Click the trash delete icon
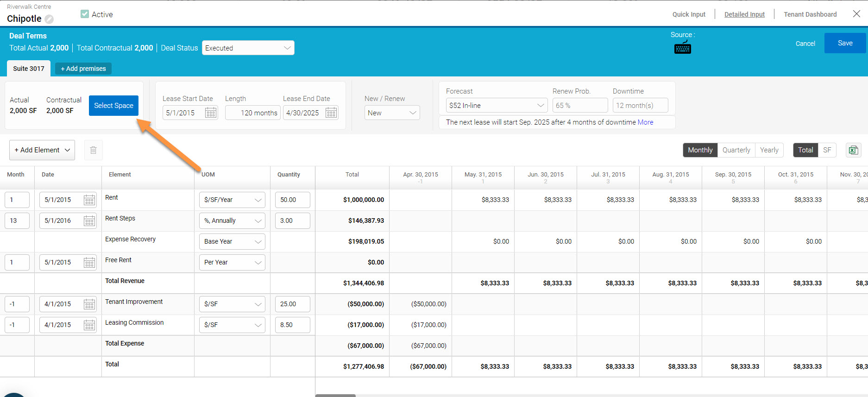Viewport: 868px width, 397px height. point(93,150)
